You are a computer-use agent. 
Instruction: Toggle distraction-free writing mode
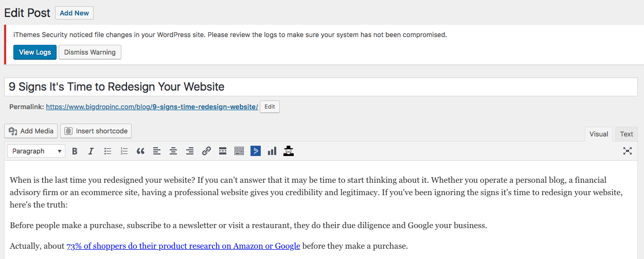pos(627,151)
